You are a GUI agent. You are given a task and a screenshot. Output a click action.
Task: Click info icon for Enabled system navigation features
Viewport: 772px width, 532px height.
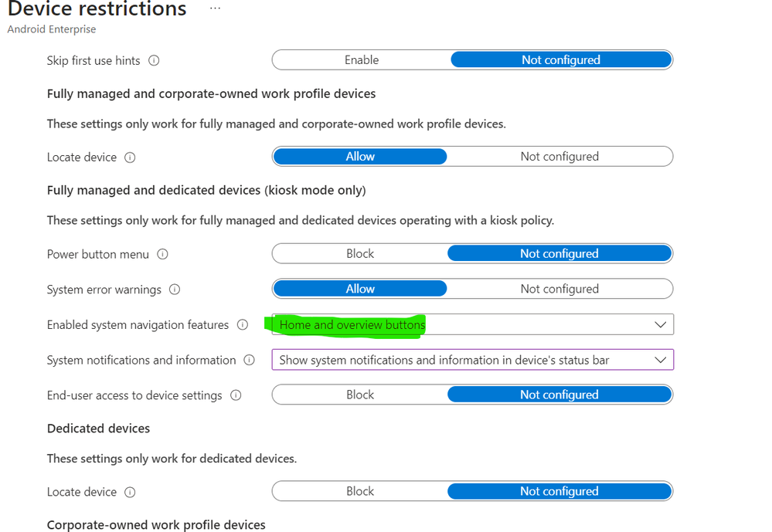tap(243, 325)
